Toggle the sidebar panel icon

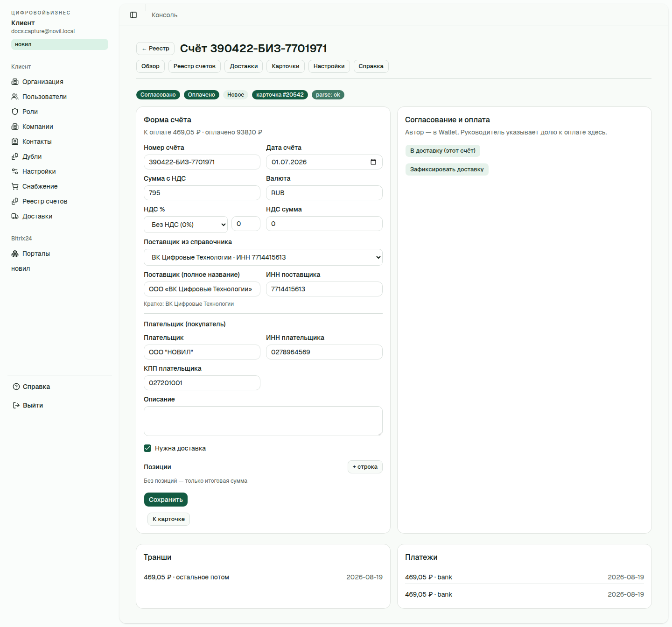click(133, 15)
